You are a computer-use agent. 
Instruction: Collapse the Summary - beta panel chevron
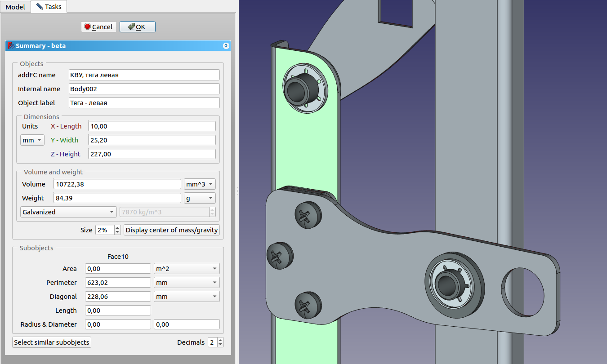coord(226,46)
